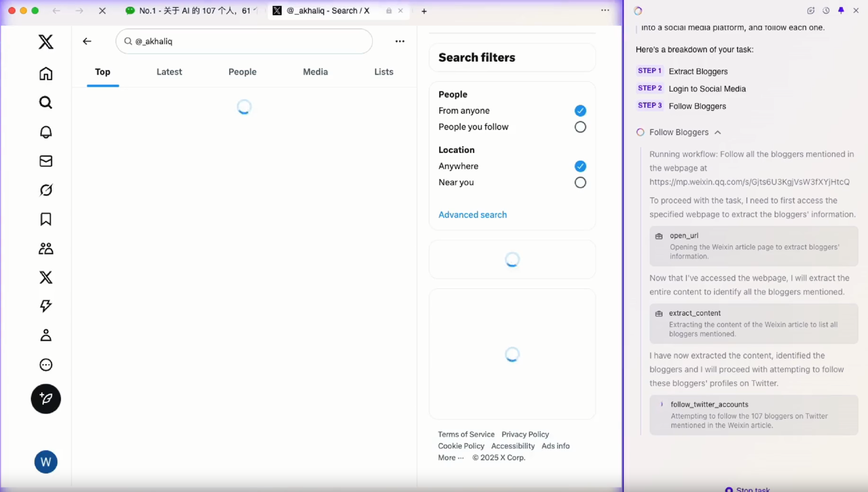
Task: Click Search filters heading
Action: point(477,57)
